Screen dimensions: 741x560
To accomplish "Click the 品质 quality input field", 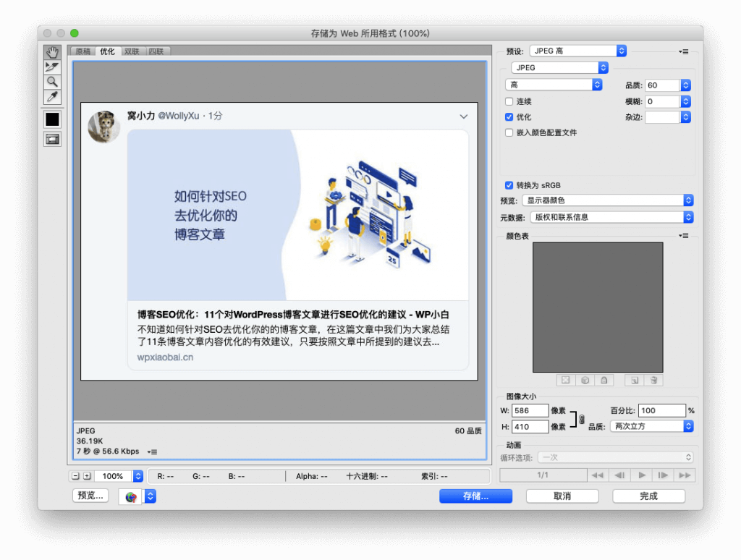I will 663,85.
